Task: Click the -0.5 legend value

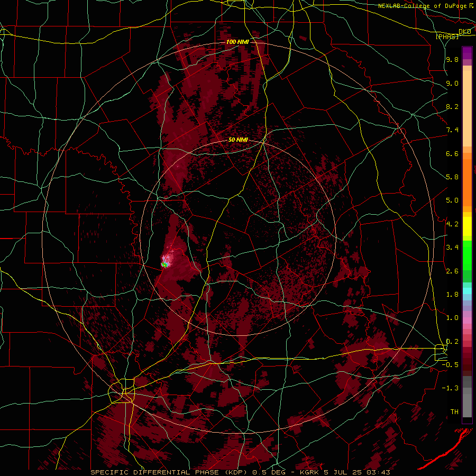Action: tap(450, 365)
